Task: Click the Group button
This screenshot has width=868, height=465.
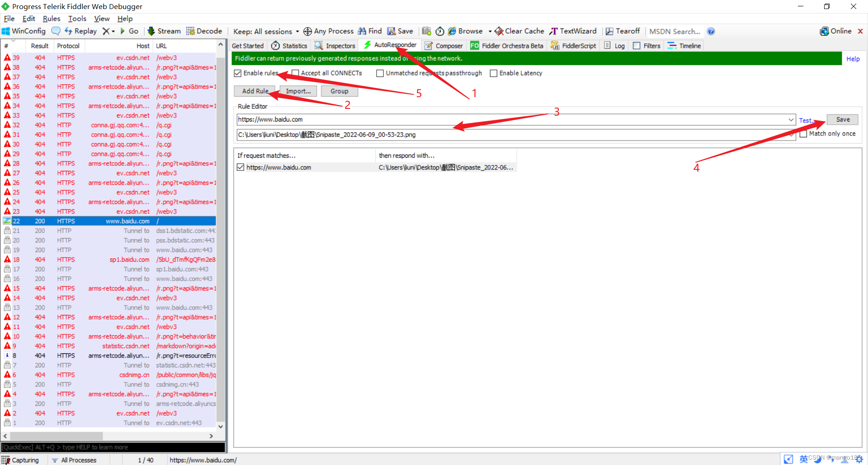Action: [x=340, y=91]
